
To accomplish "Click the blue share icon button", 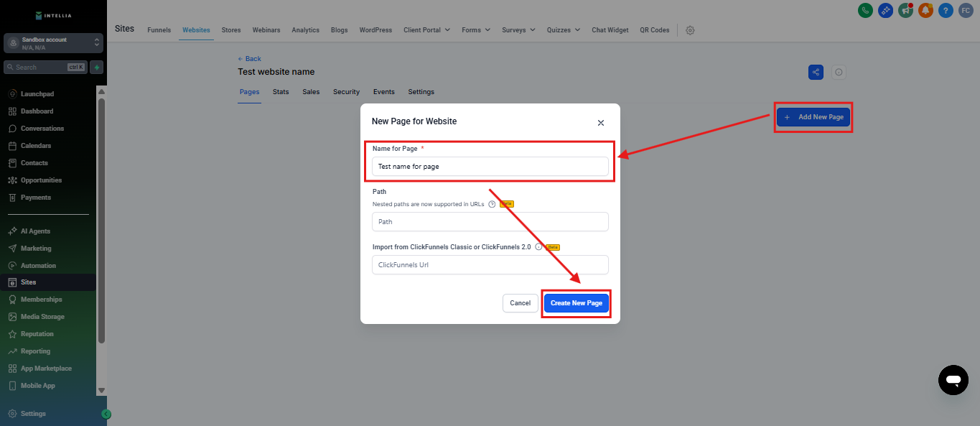I will [x=816, y=72].
